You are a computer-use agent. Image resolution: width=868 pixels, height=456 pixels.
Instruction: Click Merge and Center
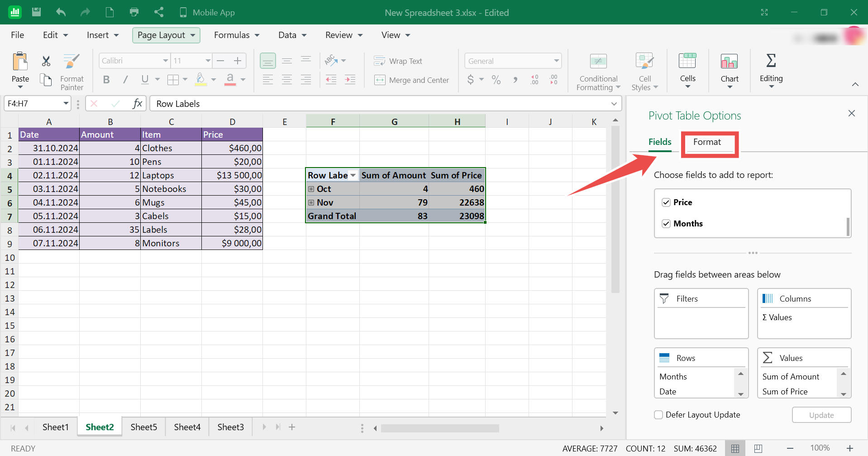pyautogui.click(x=412, y=80)
